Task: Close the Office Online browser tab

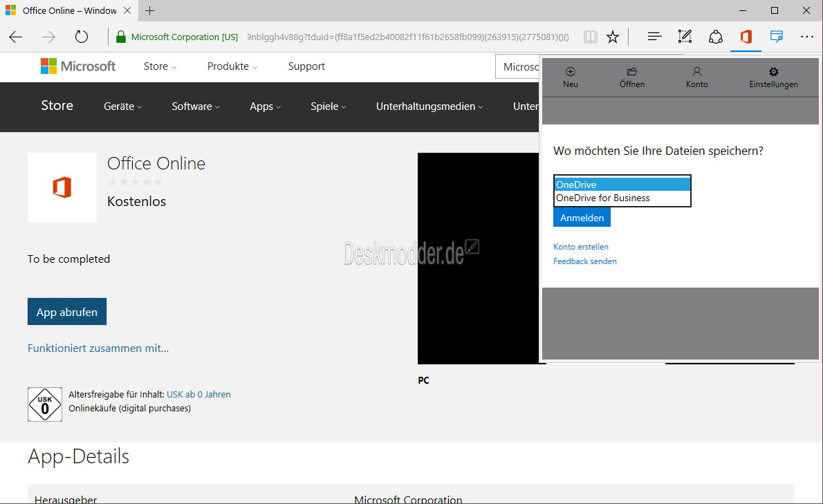Action: tap(127, 10)
